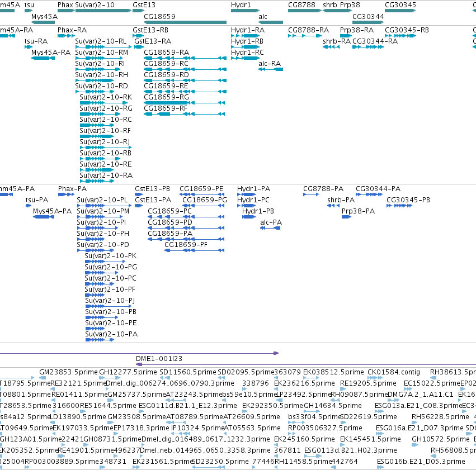Select transcript Su(var)2-10-RM

tap(101, 53)
